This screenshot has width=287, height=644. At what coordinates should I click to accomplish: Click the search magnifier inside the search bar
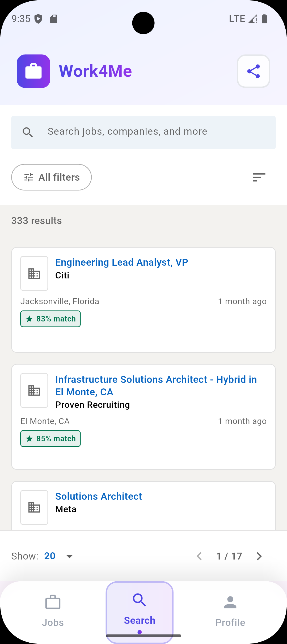28,132
